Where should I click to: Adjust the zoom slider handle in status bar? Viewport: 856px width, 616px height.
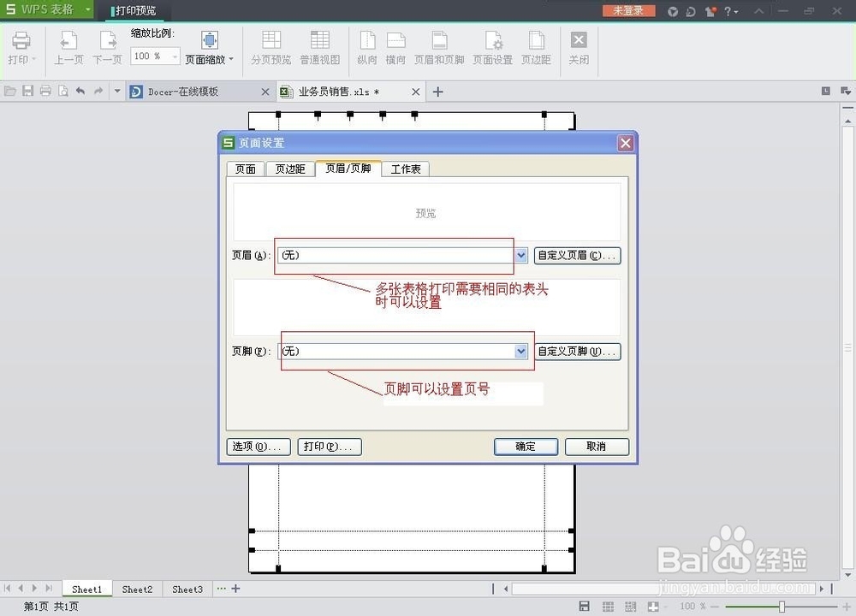click(782, 607)
